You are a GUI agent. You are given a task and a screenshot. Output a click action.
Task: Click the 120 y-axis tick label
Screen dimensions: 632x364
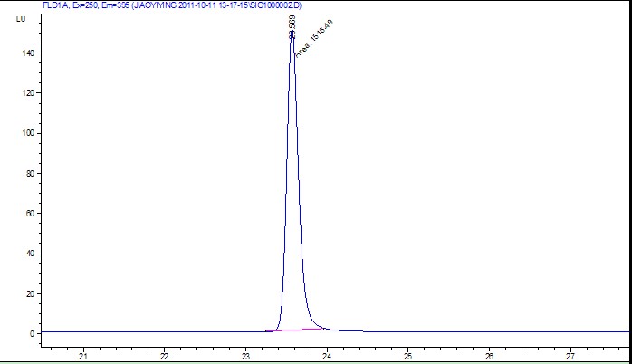(28, 93)
